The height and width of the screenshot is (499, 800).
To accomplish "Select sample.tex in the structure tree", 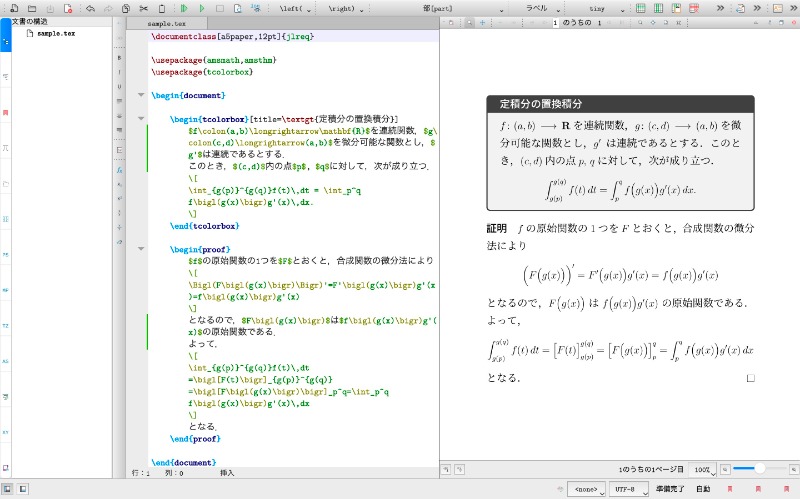I will click(x=55, y=33).
